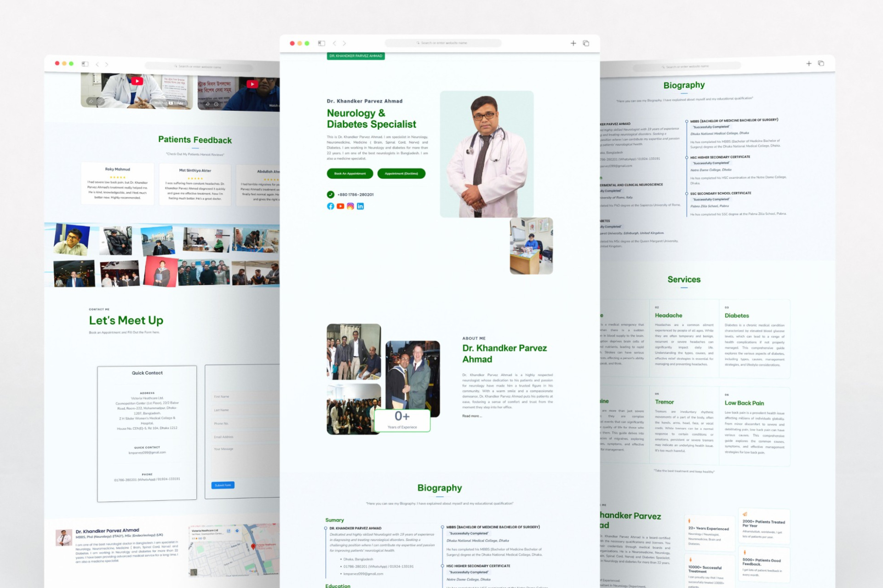The width and height of the screenshot is (883, 588).
Task: Show tab overview in the right browser window
Action: tap(821, 63)
